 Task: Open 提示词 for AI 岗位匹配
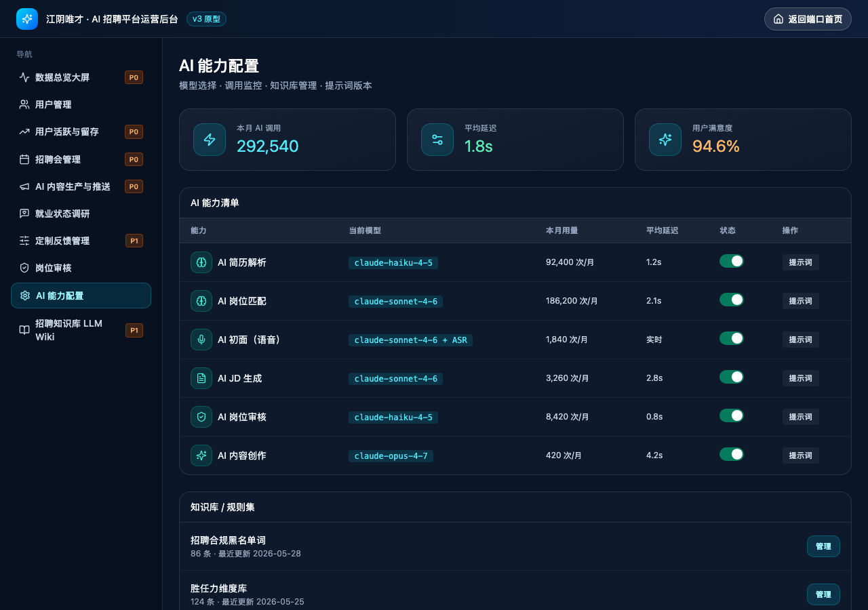[800, 301]
